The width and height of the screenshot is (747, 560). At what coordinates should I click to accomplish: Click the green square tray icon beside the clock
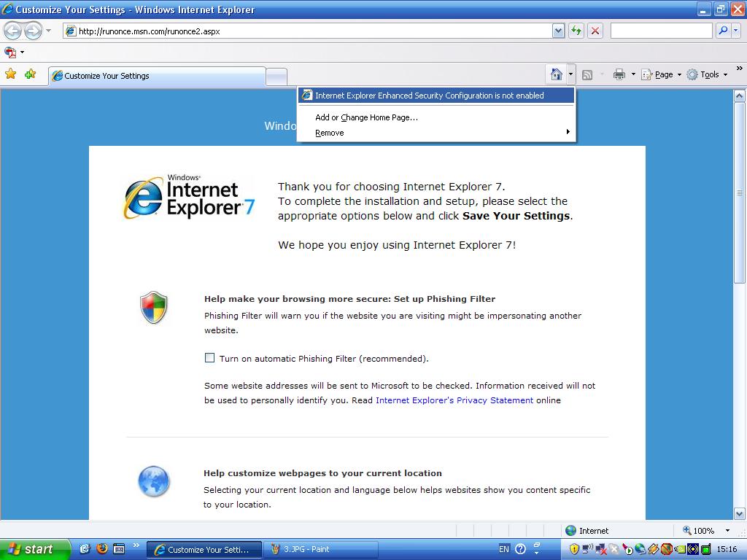(705, 550)
